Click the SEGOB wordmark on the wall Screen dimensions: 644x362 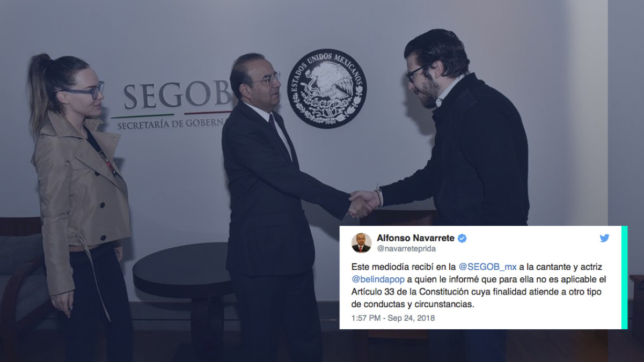(177, 97)
